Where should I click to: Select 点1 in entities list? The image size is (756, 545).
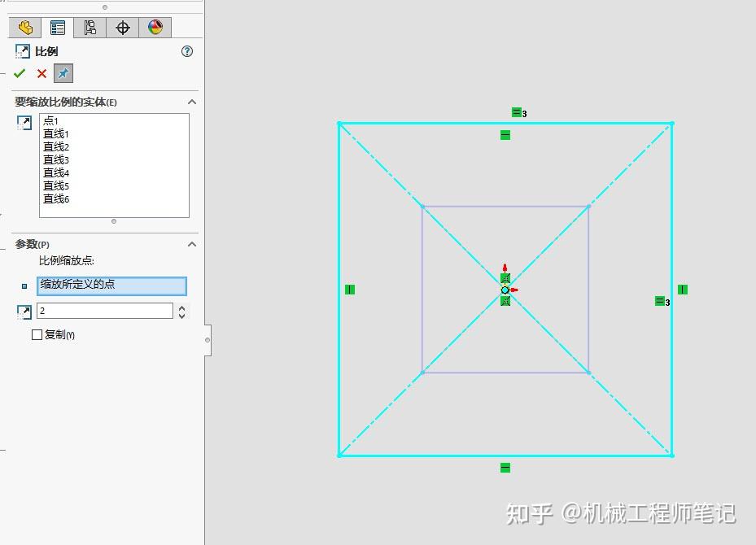(x=50, y=120)
